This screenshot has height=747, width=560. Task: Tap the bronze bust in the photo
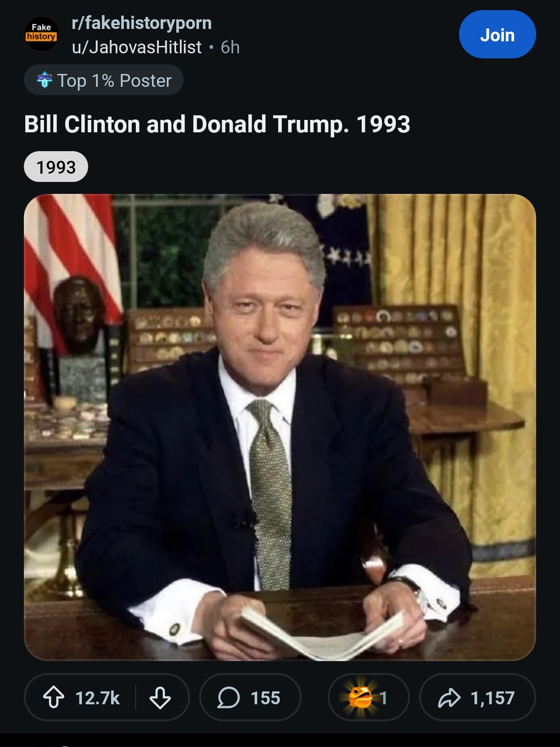pos(78,315)
